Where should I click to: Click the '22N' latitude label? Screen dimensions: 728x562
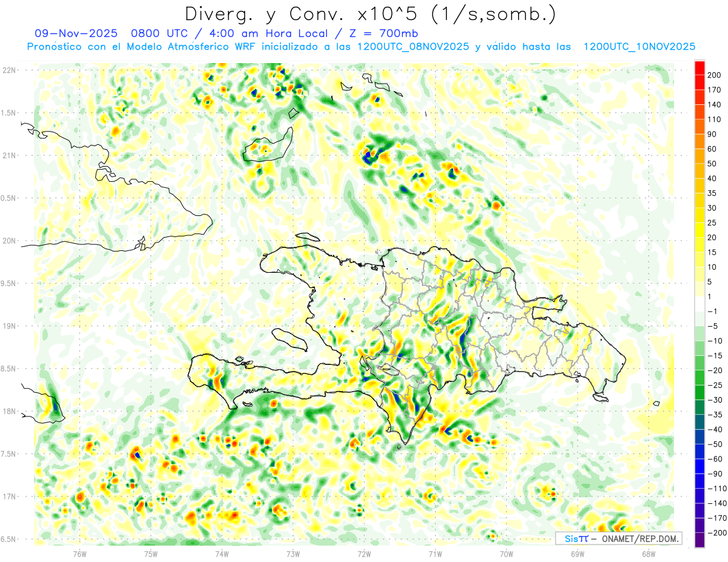click(9, 70)
